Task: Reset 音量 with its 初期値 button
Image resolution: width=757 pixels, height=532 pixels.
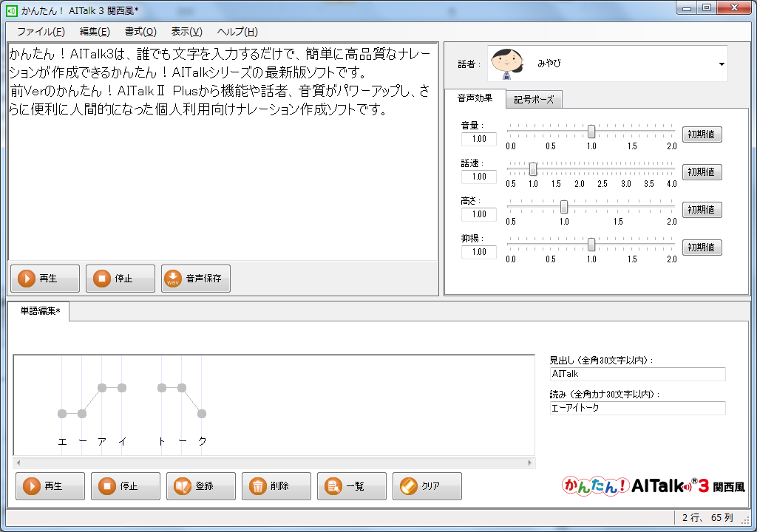Action: (702, 134)
